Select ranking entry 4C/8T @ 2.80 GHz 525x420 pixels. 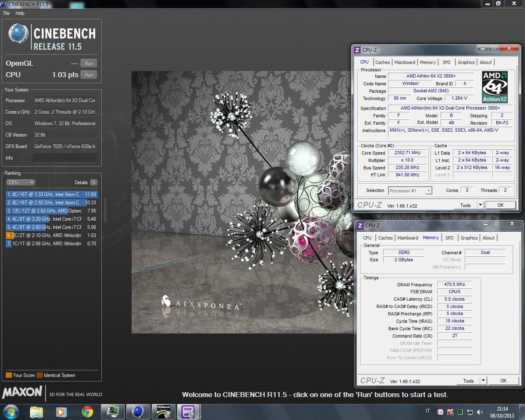tap(52, 227)
